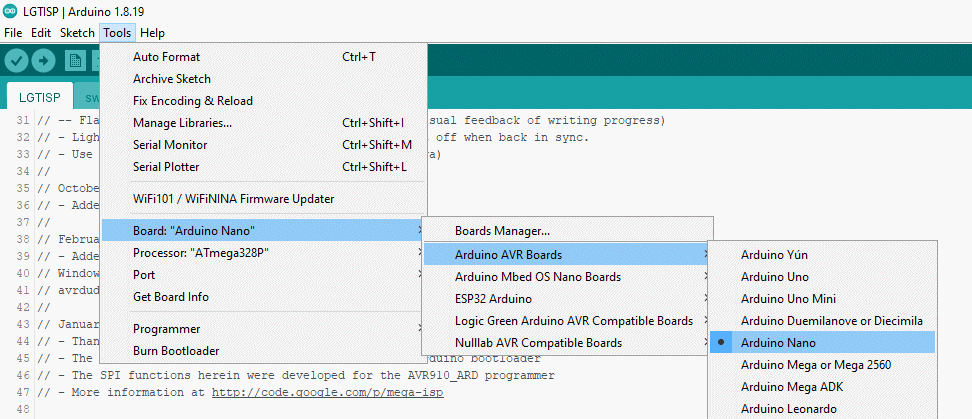Open the code.google.com/p/mega-isp link
Screen dimensions: 972x419
[x=328, y=392]
